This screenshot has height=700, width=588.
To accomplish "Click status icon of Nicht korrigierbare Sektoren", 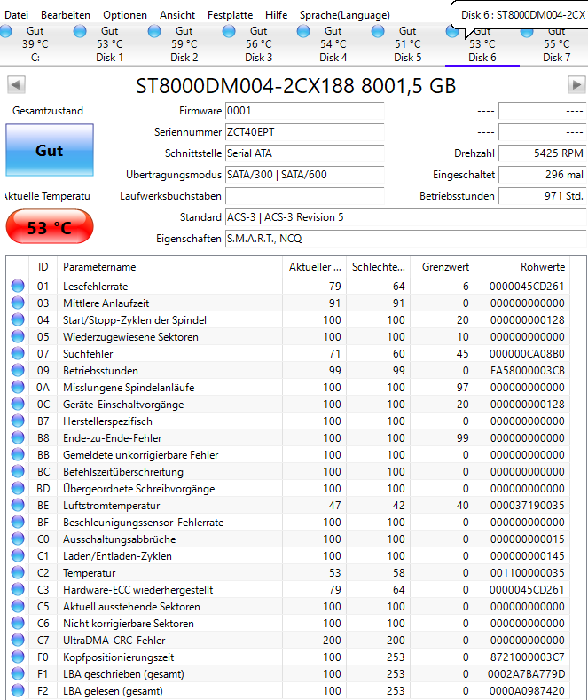I will click(18, 623).
